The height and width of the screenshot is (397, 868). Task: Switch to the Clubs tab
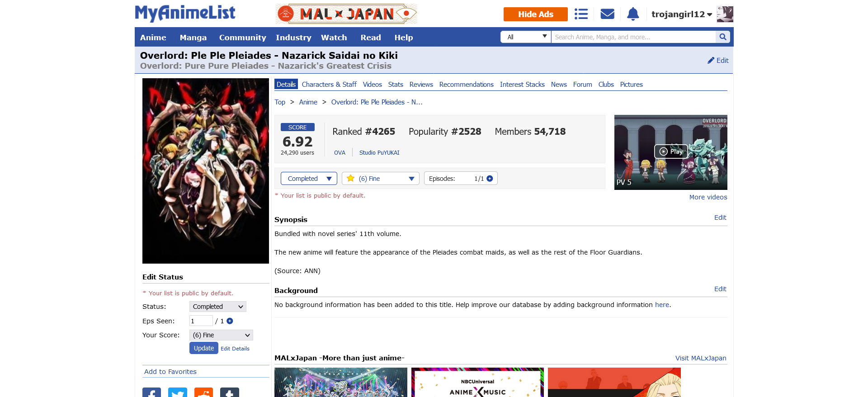606,85
